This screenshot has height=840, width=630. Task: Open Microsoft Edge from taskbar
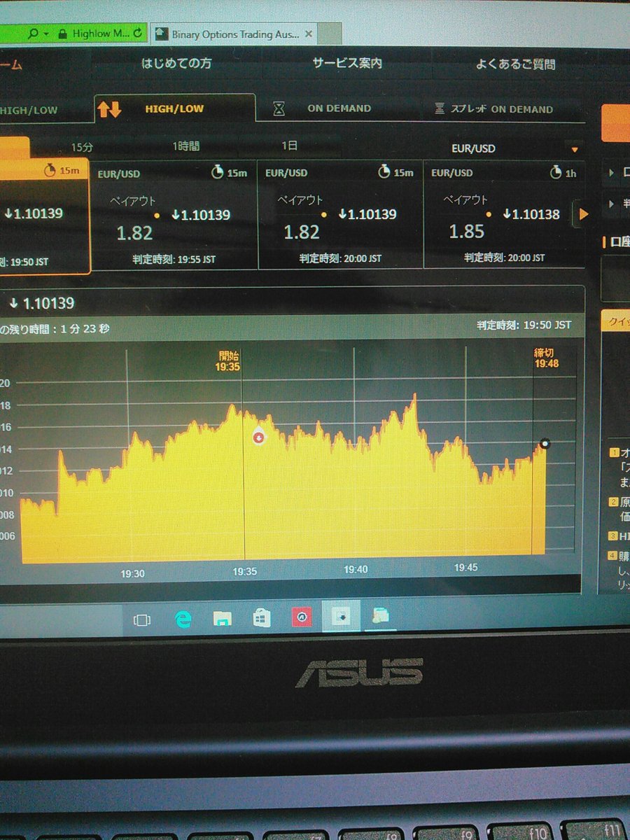click(183, 619)
